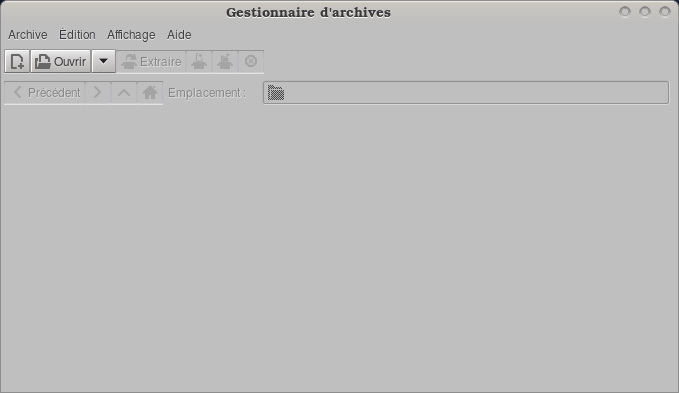Click the stop operation icon
The height and width of the screenshot is (393, 679).
pyautogui.click(x=251, y=61)
